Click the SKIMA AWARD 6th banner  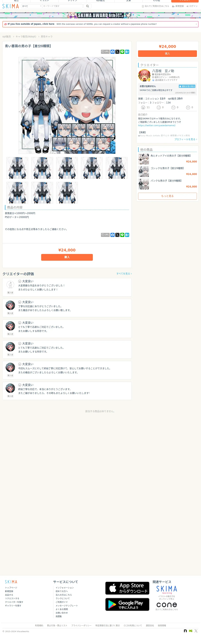(100, 15)
